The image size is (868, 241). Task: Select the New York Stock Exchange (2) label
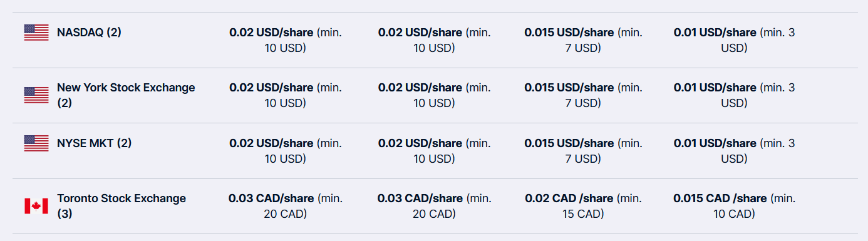point(126,95)
